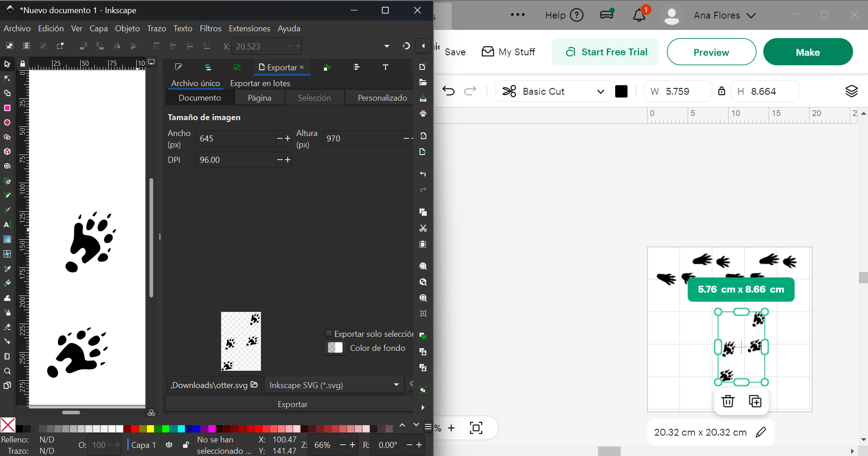Image resolution: width=868 pixels, height=456 pixels.
Task: Open the Basic Cut operation dropdown
Action: pyautogui.click(x=553, y=91)
